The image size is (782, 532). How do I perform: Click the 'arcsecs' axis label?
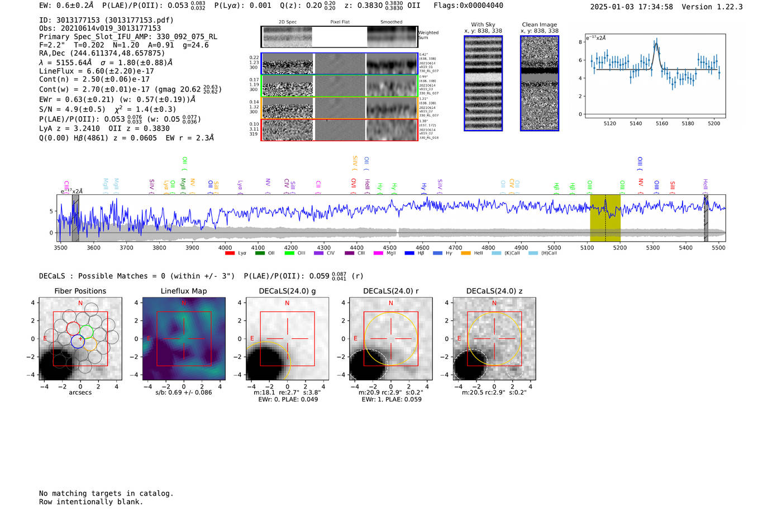80,392
